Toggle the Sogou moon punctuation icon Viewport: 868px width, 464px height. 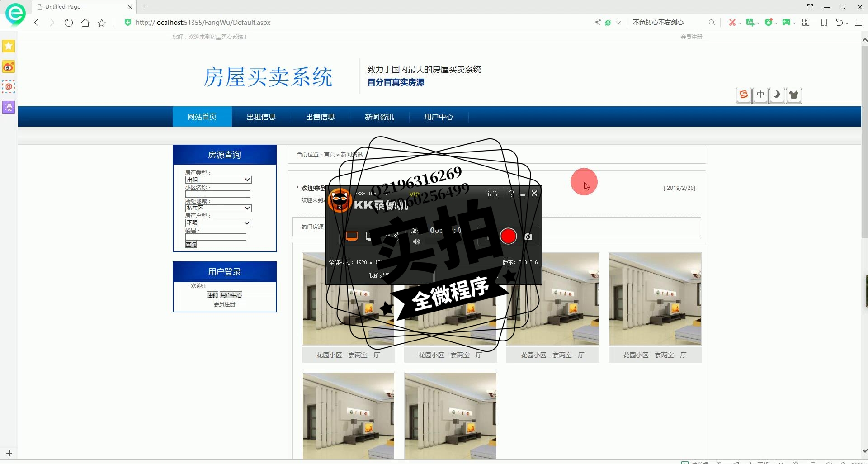tap(777, 95)
